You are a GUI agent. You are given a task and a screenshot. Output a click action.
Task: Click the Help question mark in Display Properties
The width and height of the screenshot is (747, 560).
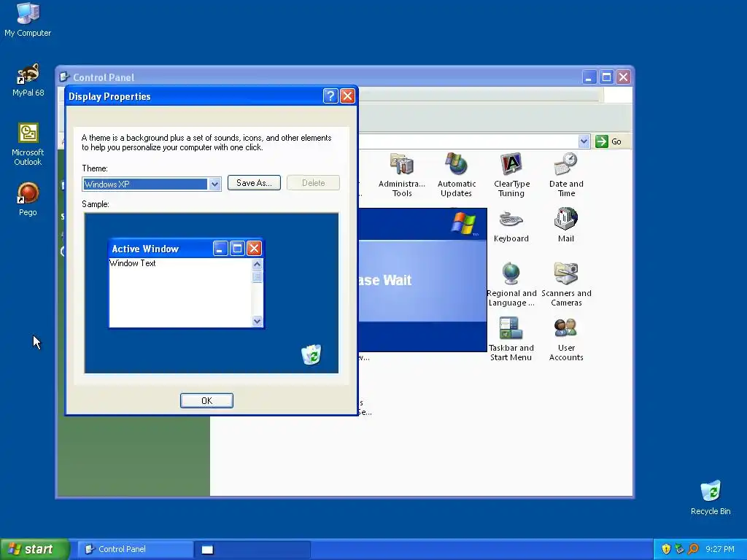pos(330,96)
